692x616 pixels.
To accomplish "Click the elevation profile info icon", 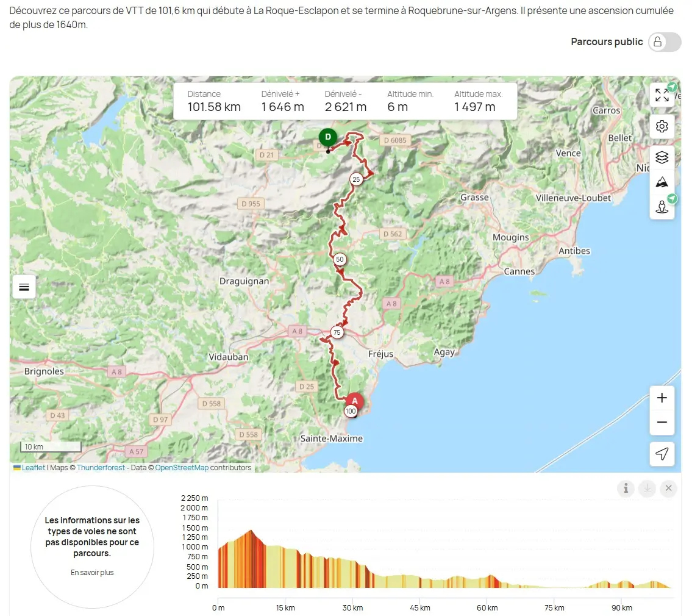I will click(x=626, y=488).
